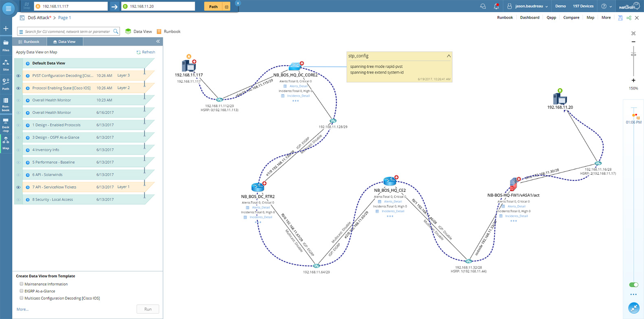Viewport: 644px width, 319px height.
Task: Open the Dashboard menu item
Action: click(530, 18)
